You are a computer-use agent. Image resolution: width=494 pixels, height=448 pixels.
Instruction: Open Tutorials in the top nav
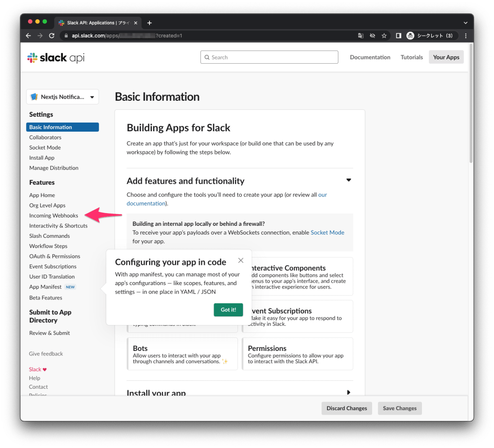412,57
